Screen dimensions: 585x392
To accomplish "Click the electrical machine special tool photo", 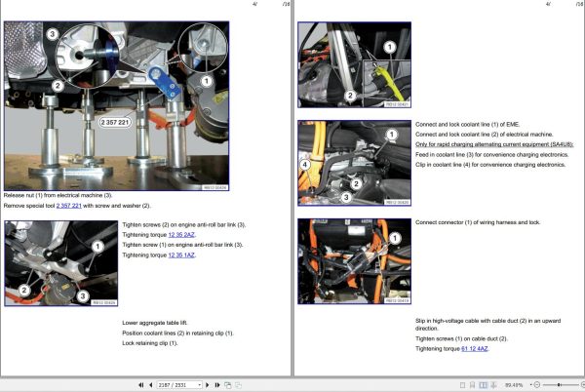I will [116, 106].
